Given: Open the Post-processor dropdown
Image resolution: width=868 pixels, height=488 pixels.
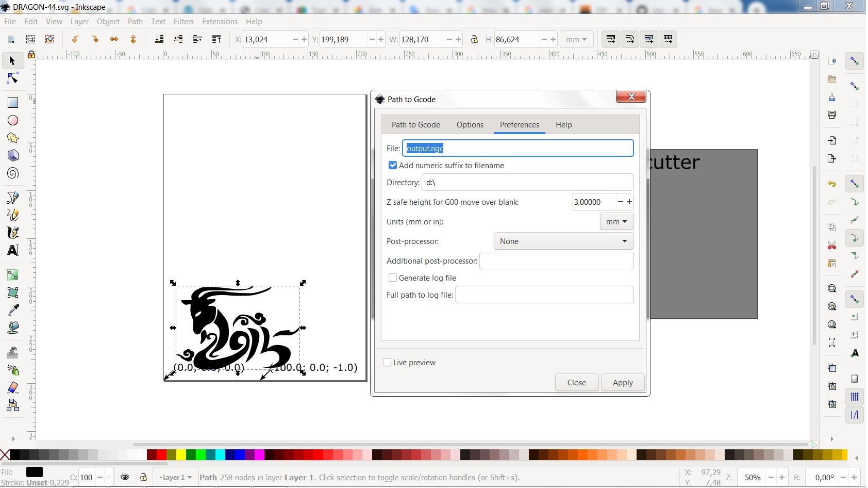Looking at the screenshot, I should click(563, 241).
